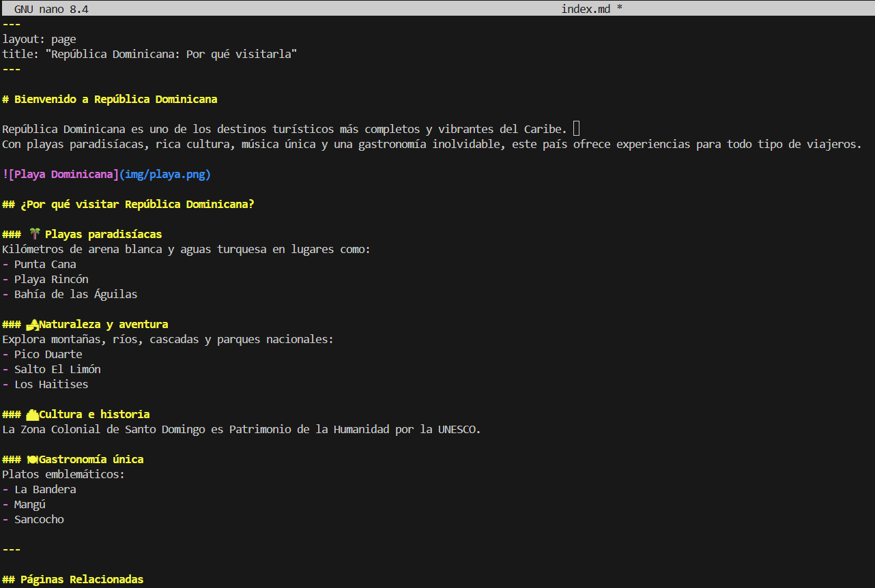Screen dimensions: 875x588
Task: Place cursor on Salto El Limón
Action: 57,370
